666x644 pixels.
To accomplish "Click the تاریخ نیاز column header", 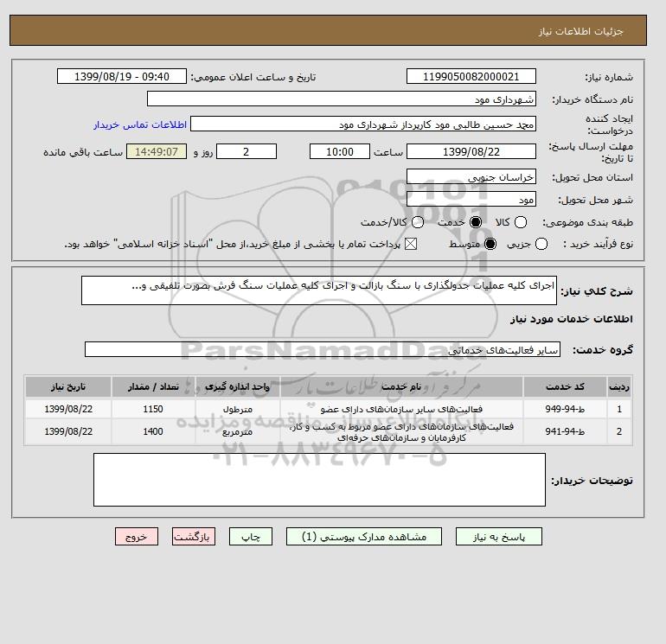I will pyautogui.click(x=68, y=386).
